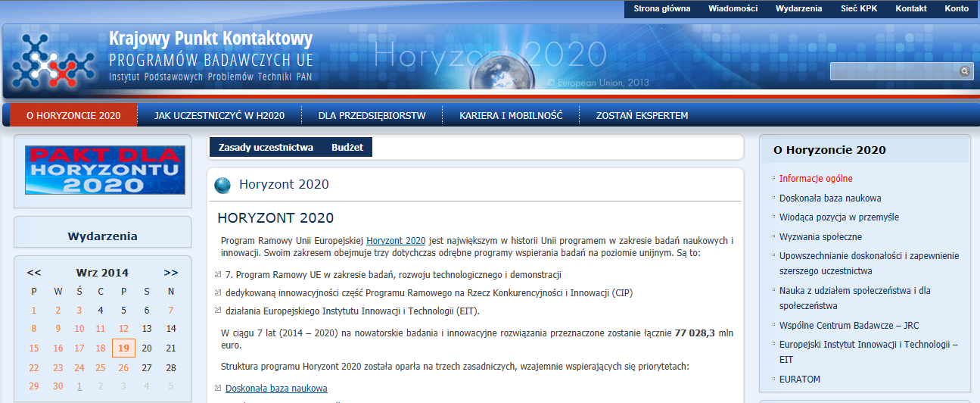This screenshot has height=403, width=980.
Task: Open Zasady uczestnictwa submenu item
Action: point(266,147)
